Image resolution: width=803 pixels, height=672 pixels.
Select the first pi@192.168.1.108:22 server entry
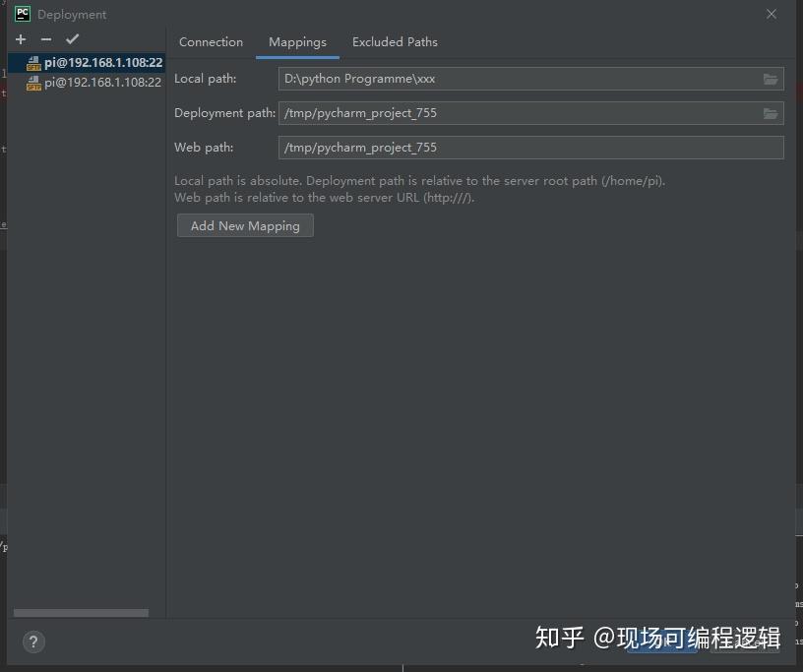tap(98, 62)
